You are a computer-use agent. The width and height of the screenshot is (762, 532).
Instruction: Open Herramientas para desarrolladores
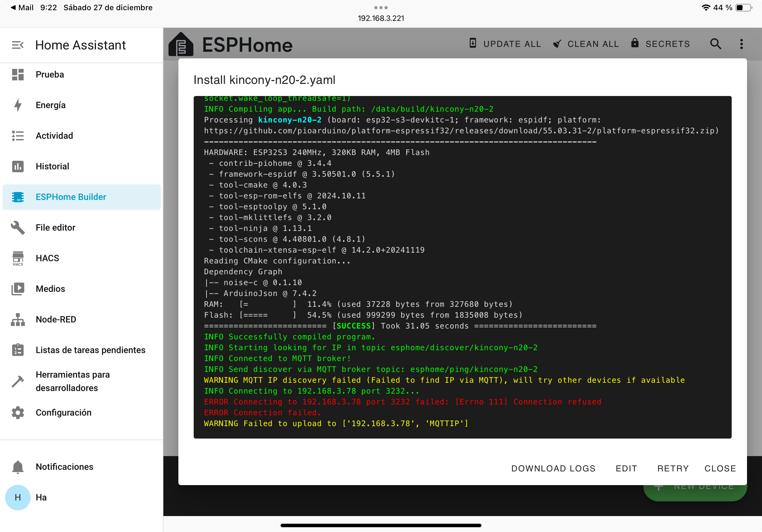tap(73, 381)
